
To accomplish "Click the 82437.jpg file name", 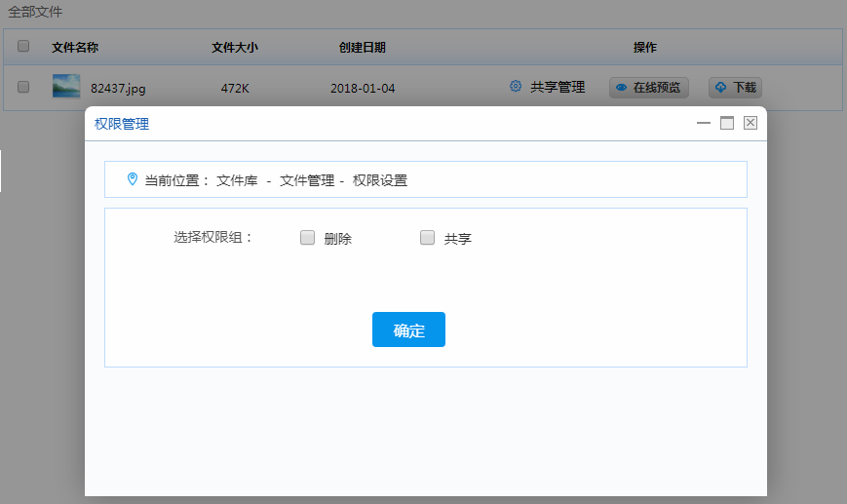I will pyautogui.click(x=118, y=89).
